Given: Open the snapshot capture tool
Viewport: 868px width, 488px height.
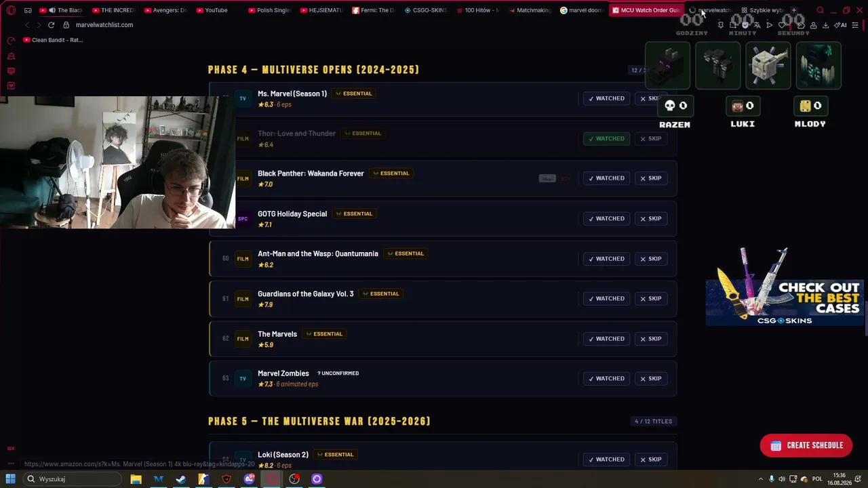Looking at the screenshot, I should (x=733, y=25).
